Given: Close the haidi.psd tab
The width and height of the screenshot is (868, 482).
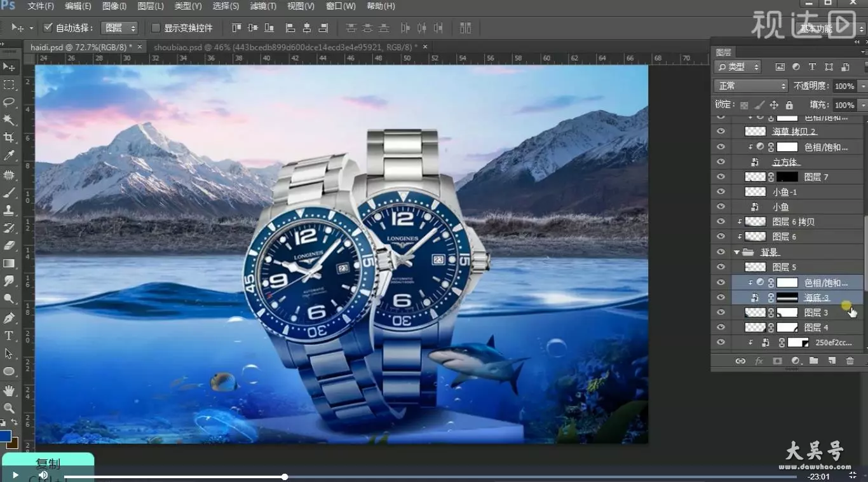Looking at the screenshot, I should point(140,46).
